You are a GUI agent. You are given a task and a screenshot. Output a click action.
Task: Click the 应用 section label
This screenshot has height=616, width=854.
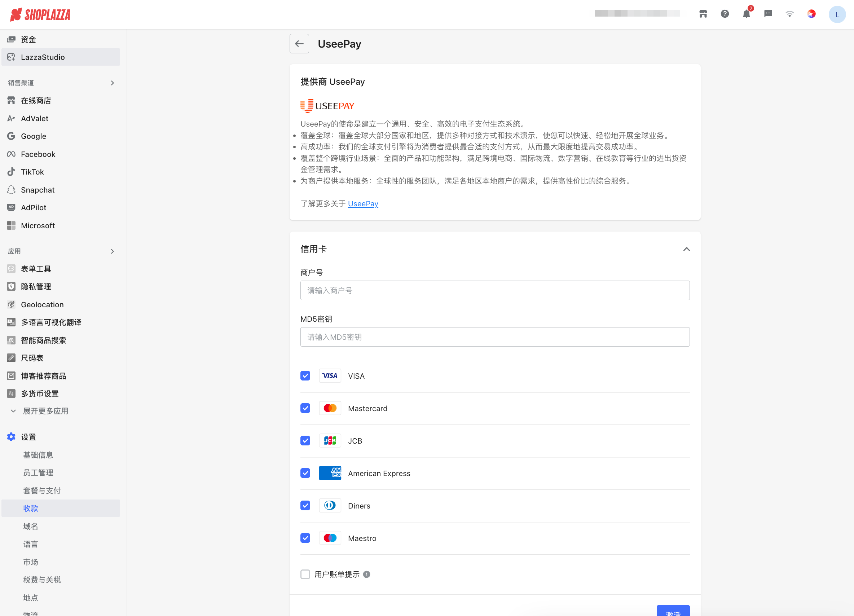click(14, 251)
